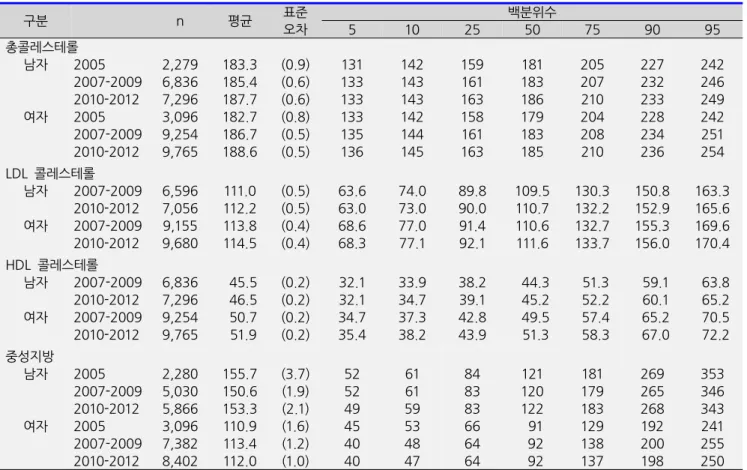747x470 pixels.
Task: Click the 'HDL 콜레스테롤' section label
Action: click(52, 265)
